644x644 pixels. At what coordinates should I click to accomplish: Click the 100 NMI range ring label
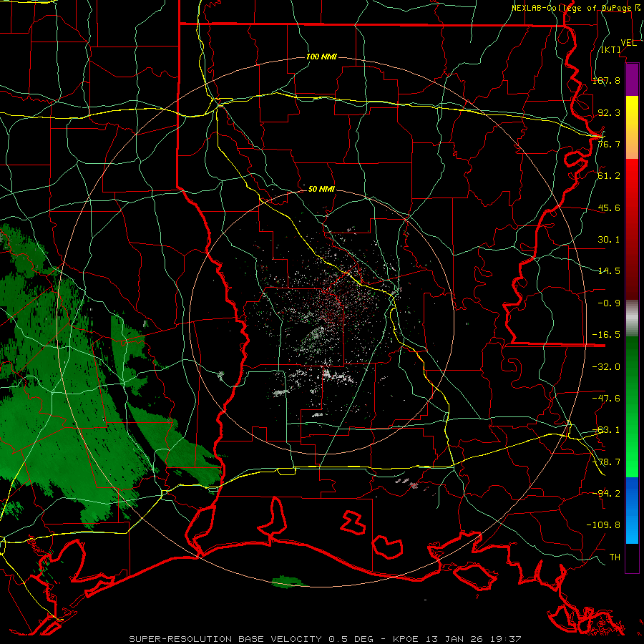click(x=321, y=57)
